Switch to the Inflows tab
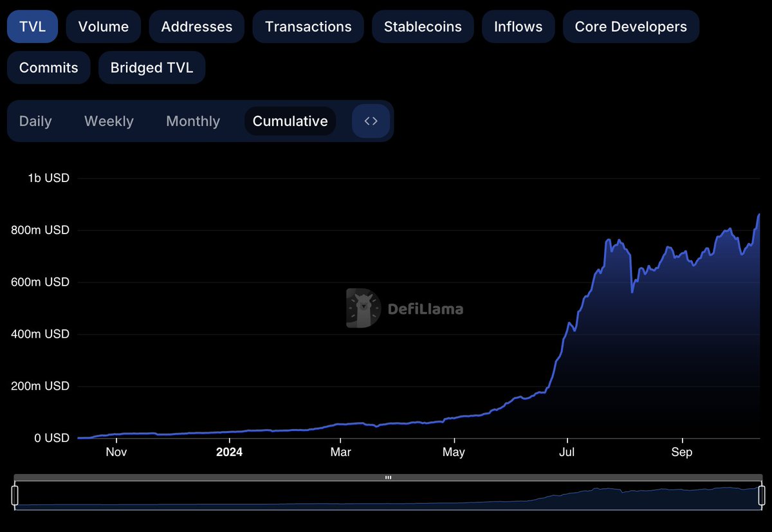Screen dimensions: 772x532 tap(518, 26)
